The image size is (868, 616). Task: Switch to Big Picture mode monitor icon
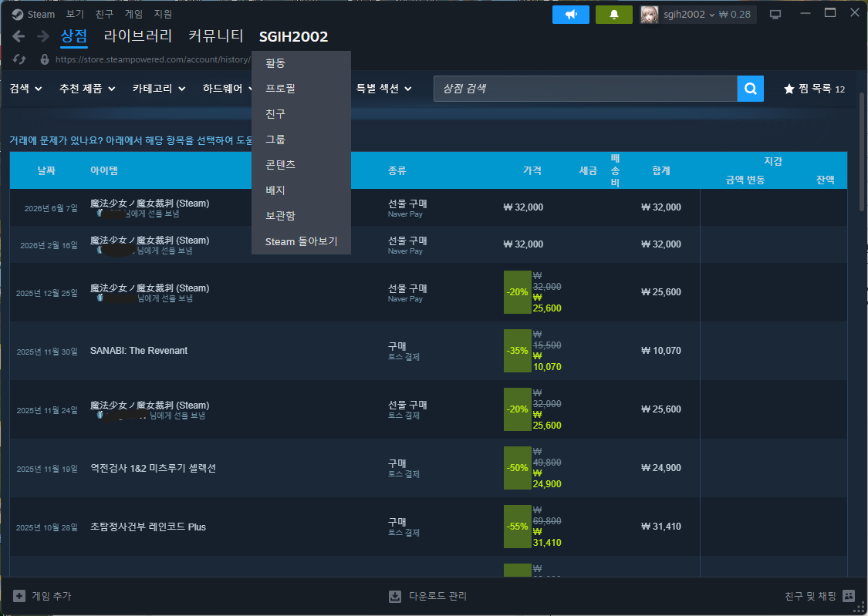775,15
